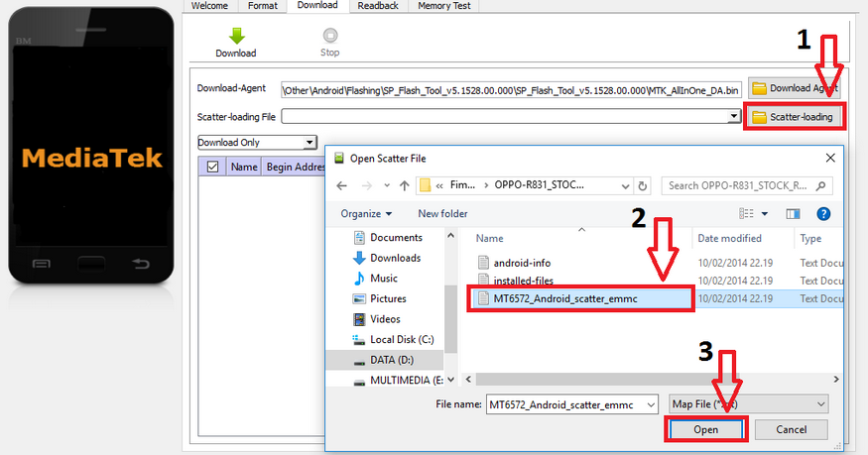Click the Scatter-loading button
This screenshot has height=455, width=868.
point(794,117)
